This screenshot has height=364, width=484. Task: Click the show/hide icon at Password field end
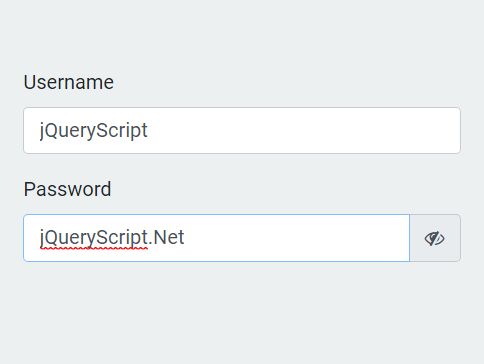click(x=434, y=238)
